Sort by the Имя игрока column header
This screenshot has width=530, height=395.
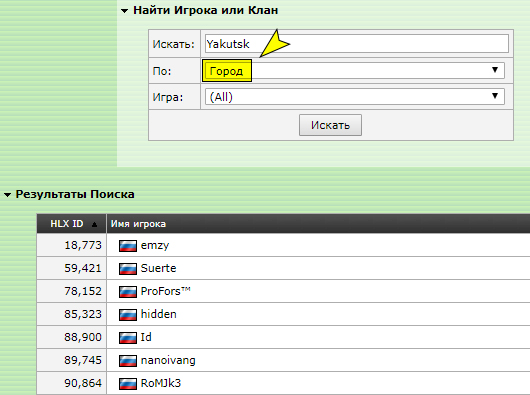tap(138, 224)
